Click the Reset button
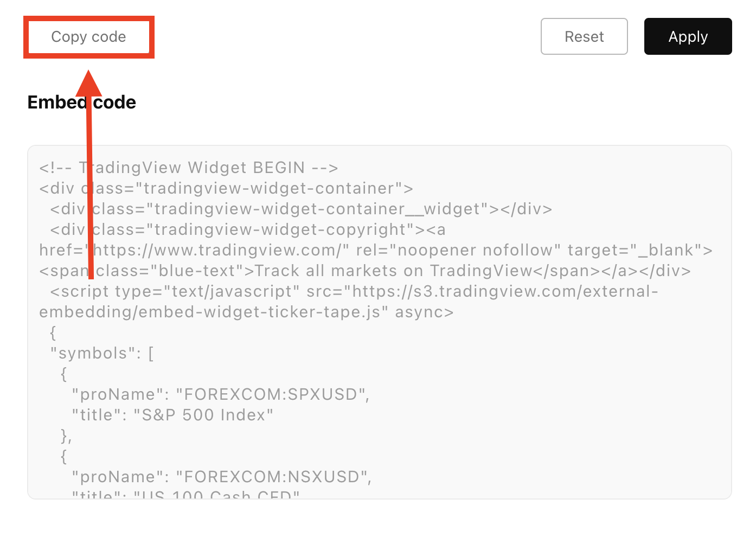The image size is (756, 537). 584,36
